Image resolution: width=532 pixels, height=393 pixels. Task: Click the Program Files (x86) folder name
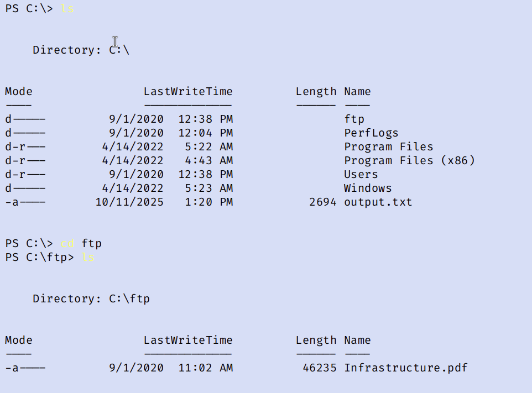tap(409, 161)
